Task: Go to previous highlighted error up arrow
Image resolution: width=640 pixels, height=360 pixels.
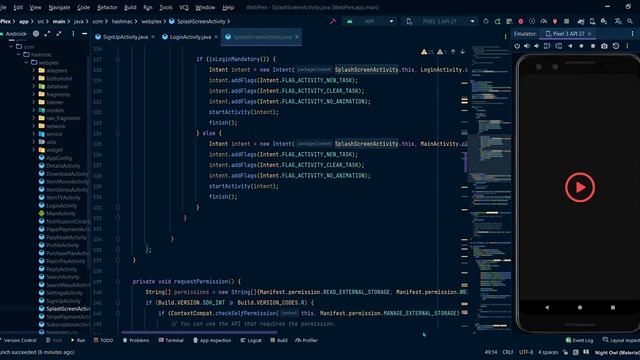Action: click(x=453, y=52)
